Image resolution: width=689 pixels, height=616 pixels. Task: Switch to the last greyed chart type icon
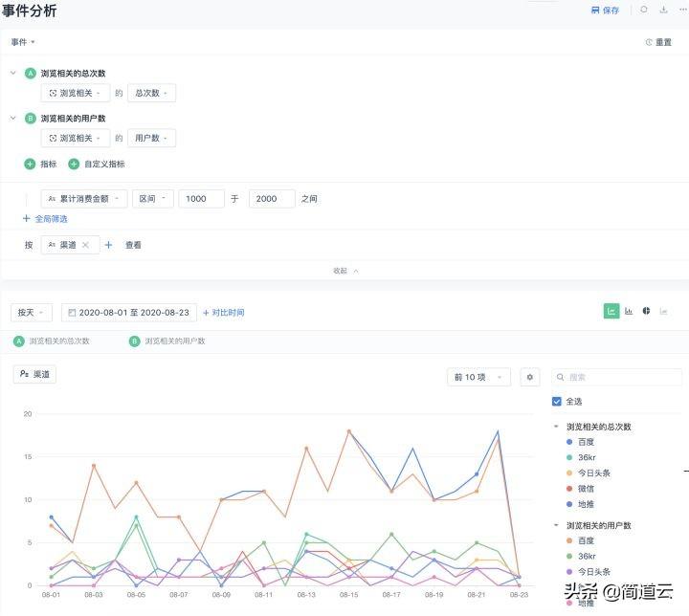click(663, 312)
